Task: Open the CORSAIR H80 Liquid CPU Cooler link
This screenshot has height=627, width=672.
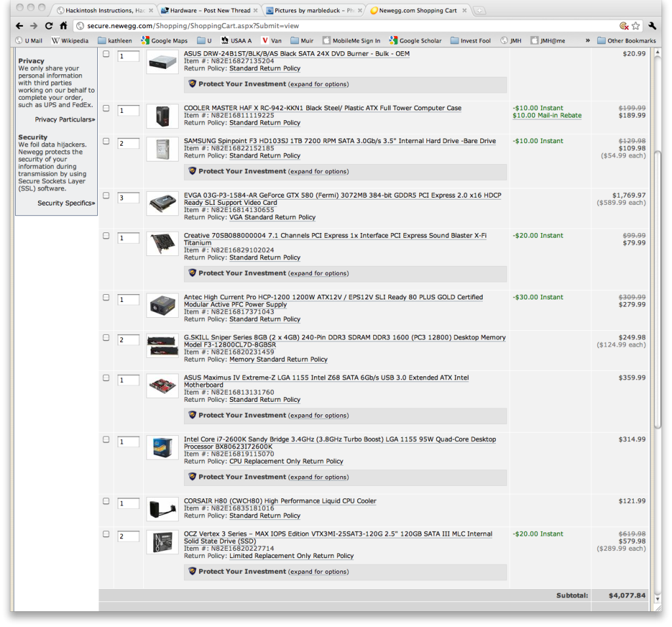Action: [x=280, y=501]
